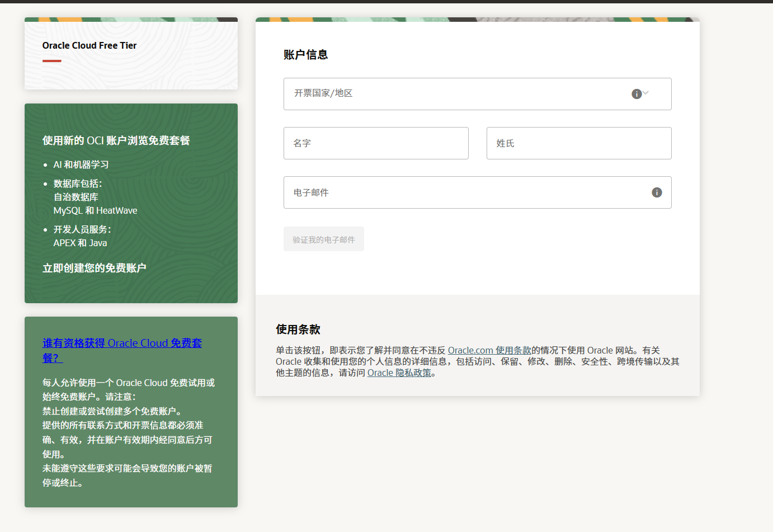Focus the 名字 first name field
Image resolution: width=773 pixels, height=532 pixels.
click(376, 143)
